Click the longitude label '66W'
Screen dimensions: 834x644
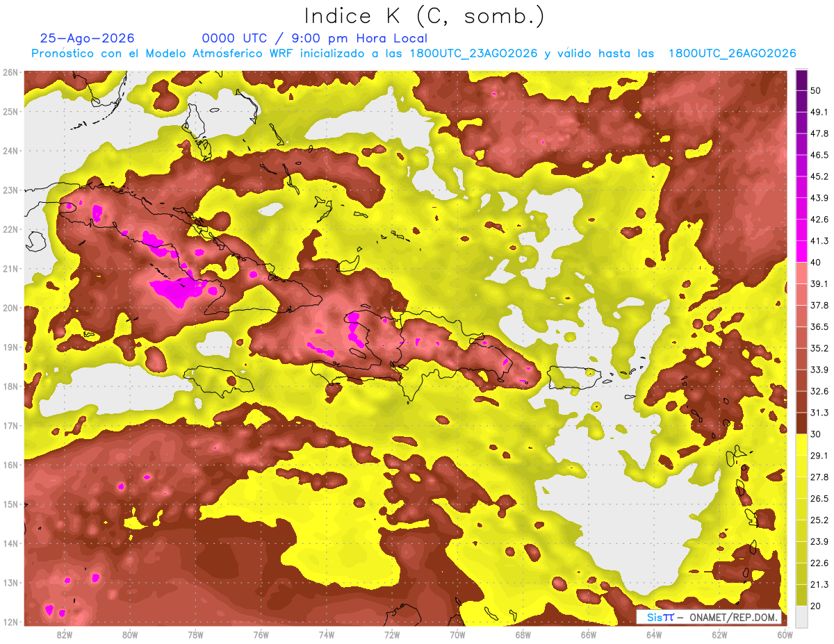coord(588,634)
